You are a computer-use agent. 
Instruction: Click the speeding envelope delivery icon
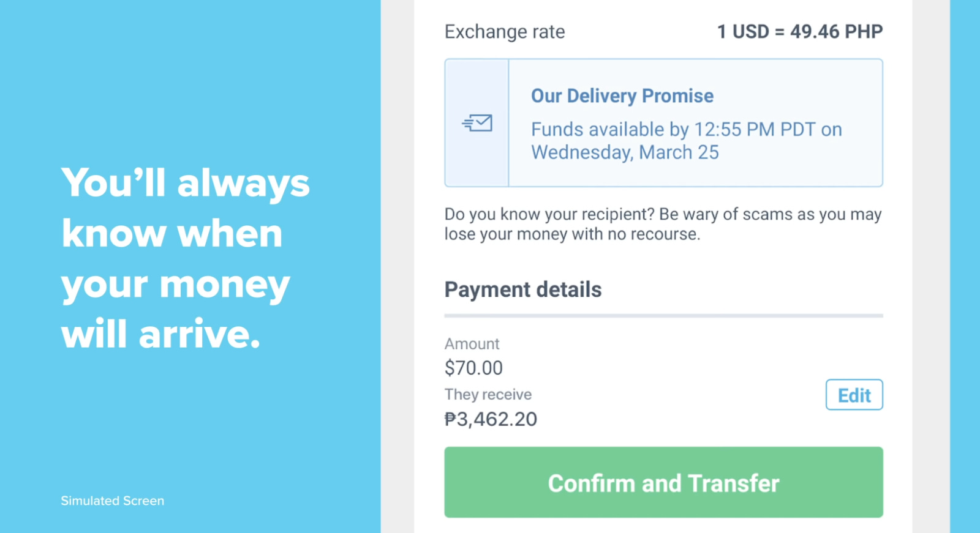(479, 122)
